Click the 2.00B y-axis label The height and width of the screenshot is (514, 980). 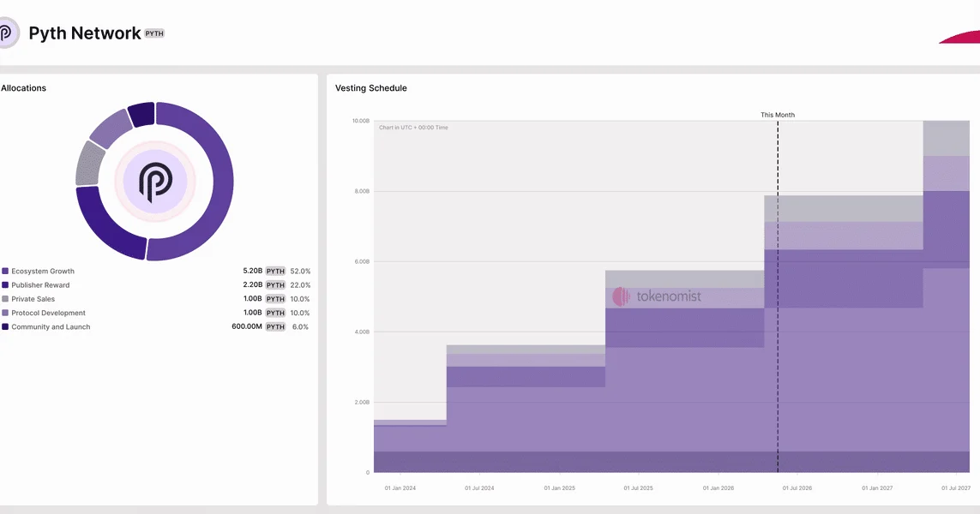[362, 403]
